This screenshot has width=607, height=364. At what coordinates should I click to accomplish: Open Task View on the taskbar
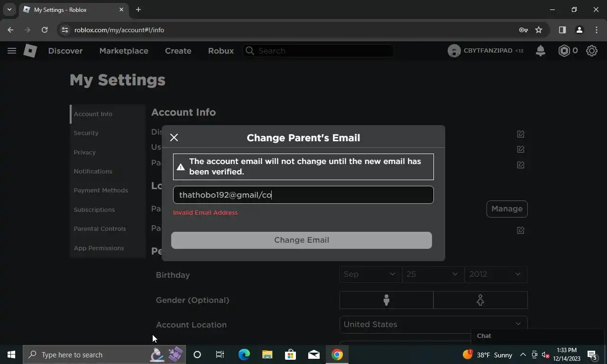(220, 355)
